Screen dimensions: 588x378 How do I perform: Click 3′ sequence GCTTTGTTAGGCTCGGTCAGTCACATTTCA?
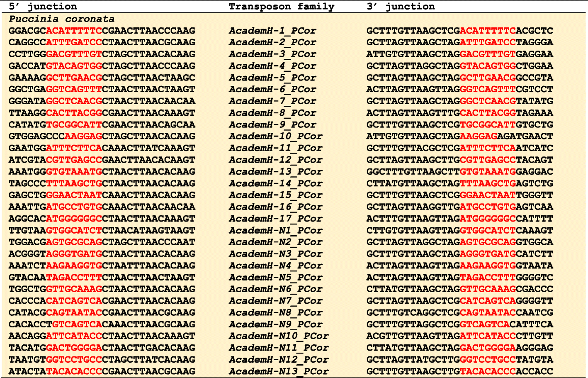point(460,324)
